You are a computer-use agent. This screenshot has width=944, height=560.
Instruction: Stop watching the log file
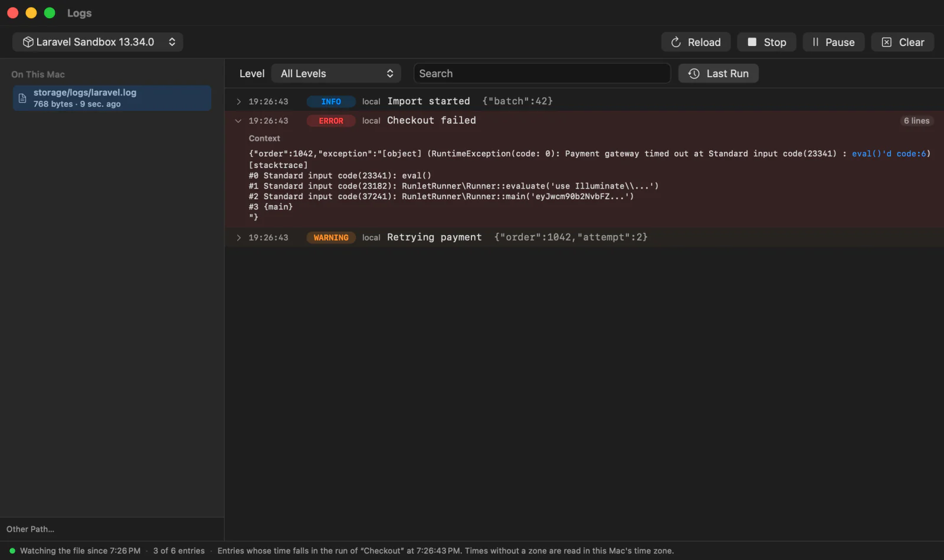coord(766,42)
